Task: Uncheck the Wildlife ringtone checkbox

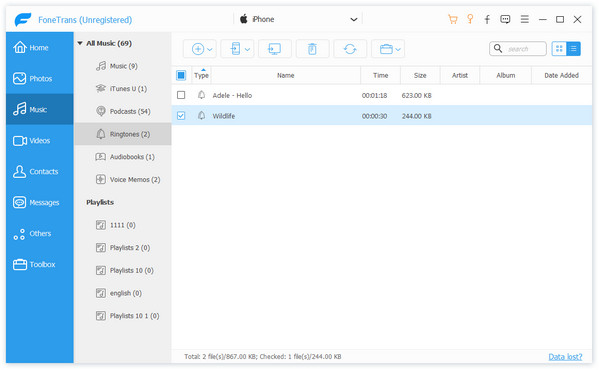Action: 181,115
